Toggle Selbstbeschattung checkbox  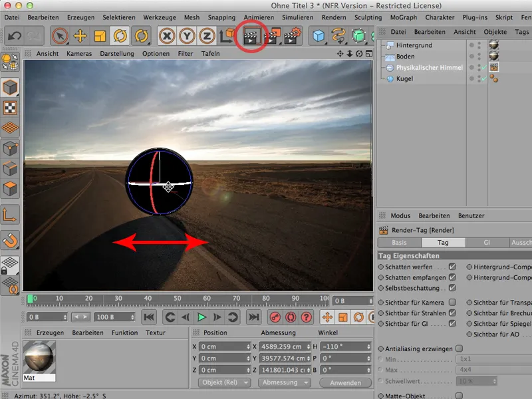click(452, 288)
